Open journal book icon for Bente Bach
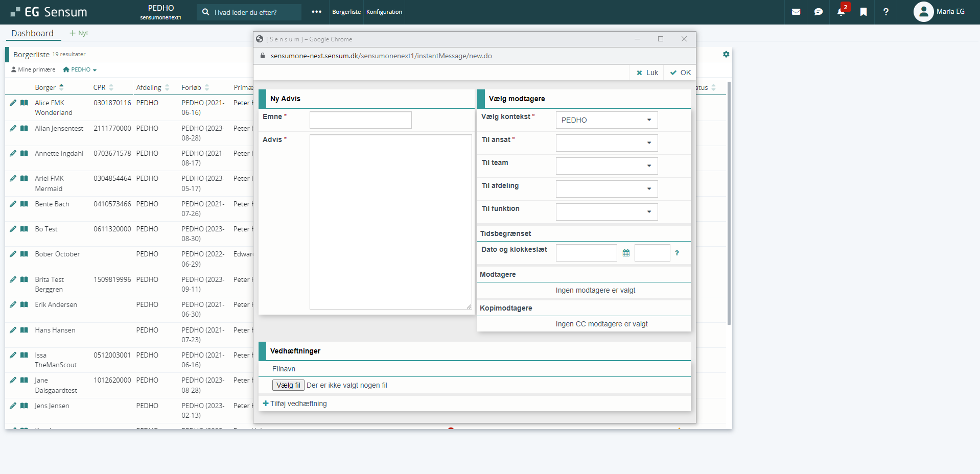Screen dimensions: 980x474 point(24,204)
